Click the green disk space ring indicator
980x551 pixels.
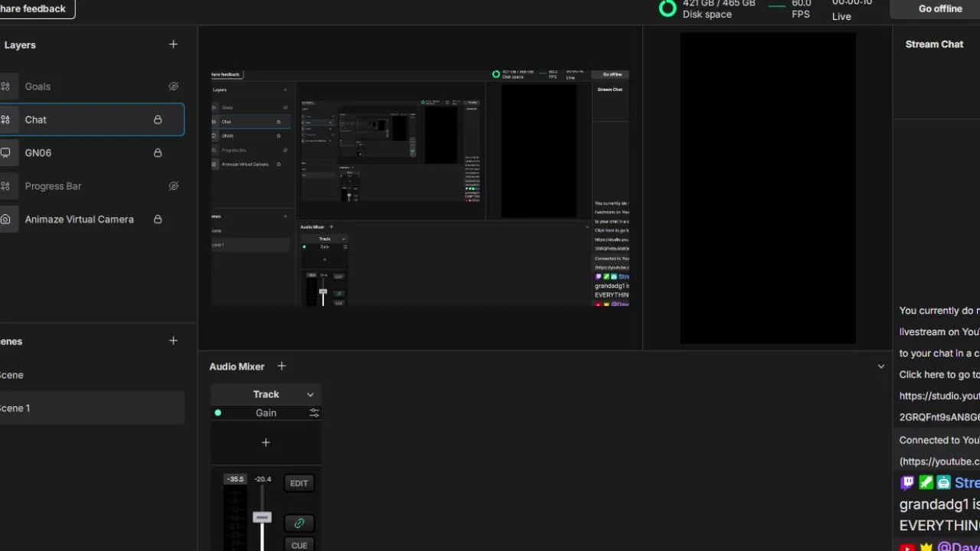pyautogui.click(x=668, y=8)
